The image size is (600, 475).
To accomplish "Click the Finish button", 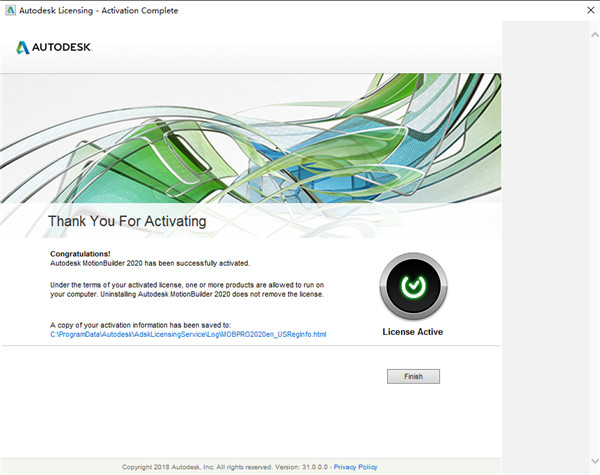I will (413, 376).
